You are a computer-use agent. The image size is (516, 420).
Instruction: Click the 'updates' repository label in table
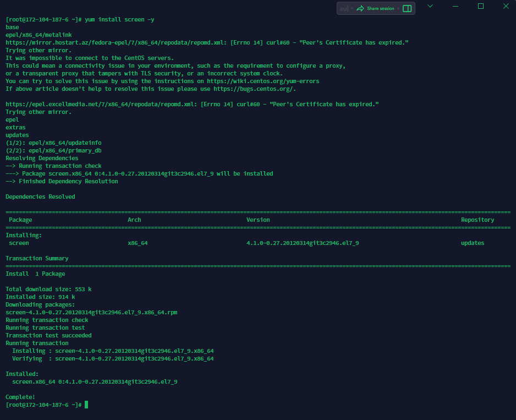[x=472, y=243]
